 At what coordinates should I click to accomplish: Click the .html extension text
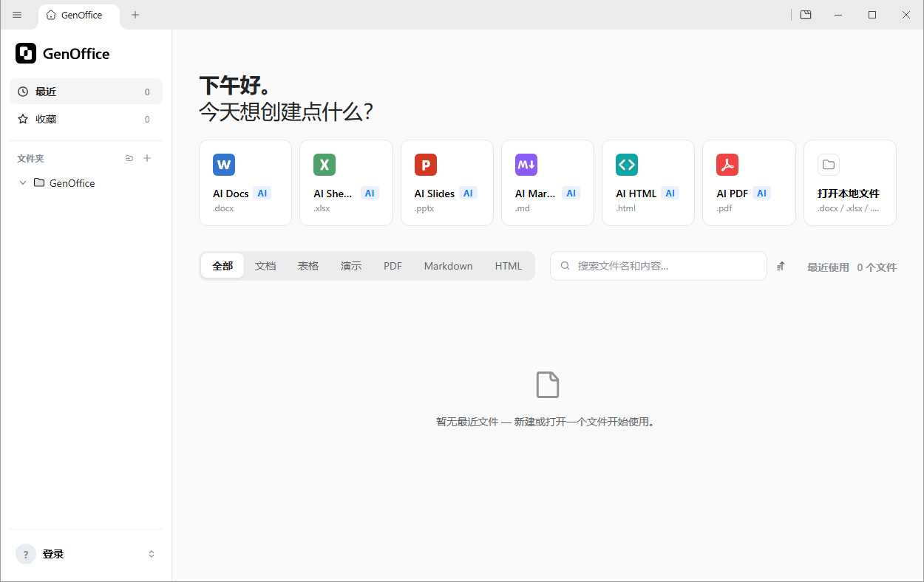[x=626, y=208]
